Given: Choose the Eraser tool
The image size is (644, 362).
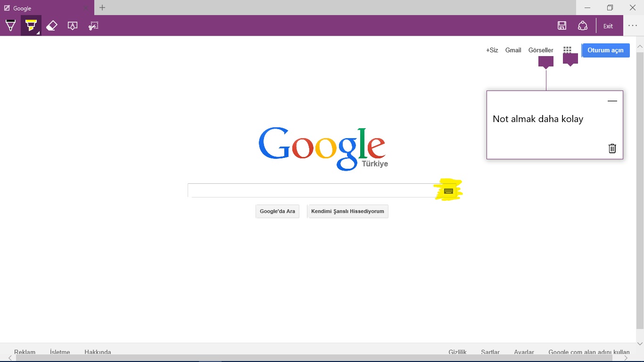Looking at the screenshot, I should point(52,26).
